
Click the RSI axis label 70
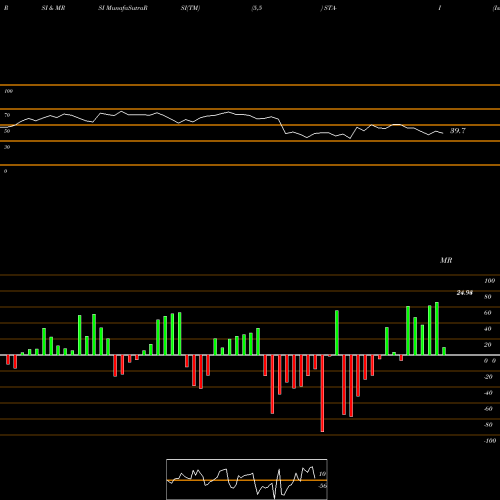point(7,115)
